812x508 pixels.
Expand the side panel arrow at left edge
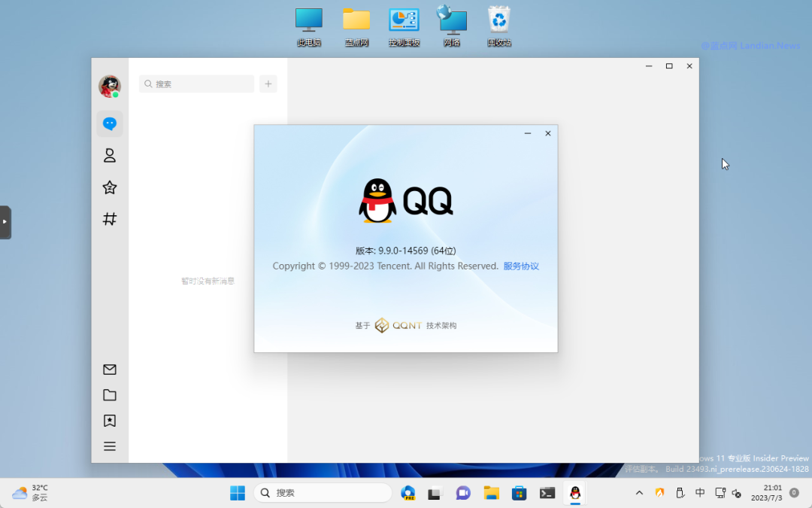(5, 222)
